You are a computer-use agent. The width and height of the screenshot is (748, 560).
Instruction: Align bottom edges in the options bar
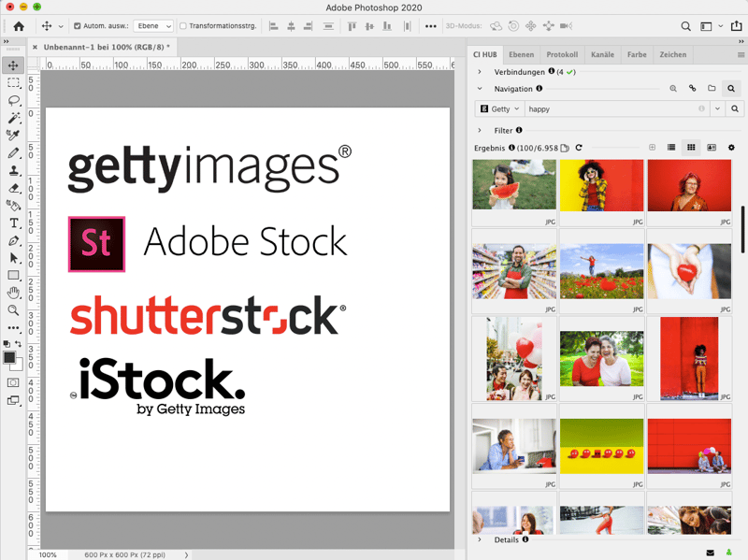pyautogui.click(x=387, y=26)
